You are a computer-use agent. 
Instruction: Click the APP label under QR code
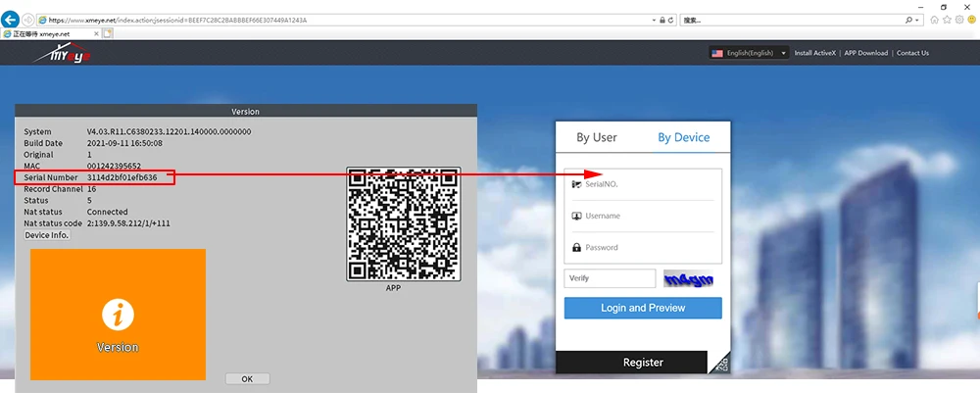pyautogui.click(x=393, y=288)
